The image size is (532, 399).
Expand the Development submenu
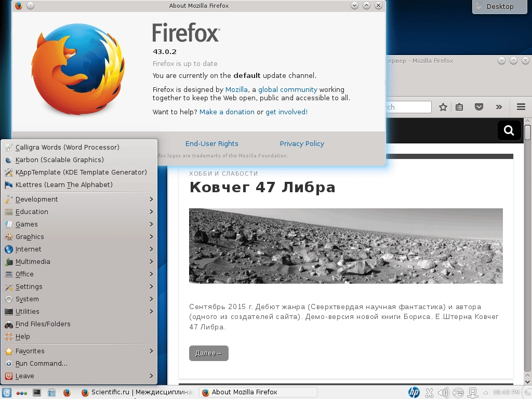tap(79, 199)
